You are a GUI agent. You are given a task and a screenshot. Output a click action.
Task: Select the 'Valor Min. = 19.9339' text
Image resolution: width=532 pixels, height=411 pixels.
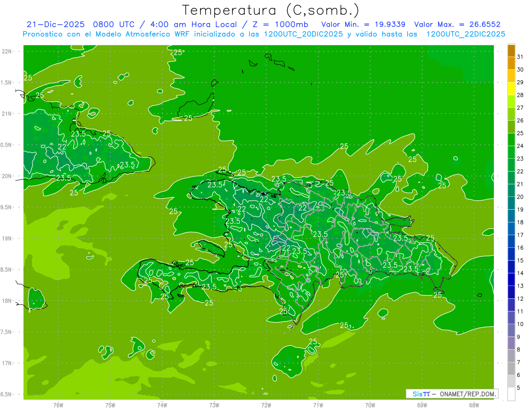(363, 24)
